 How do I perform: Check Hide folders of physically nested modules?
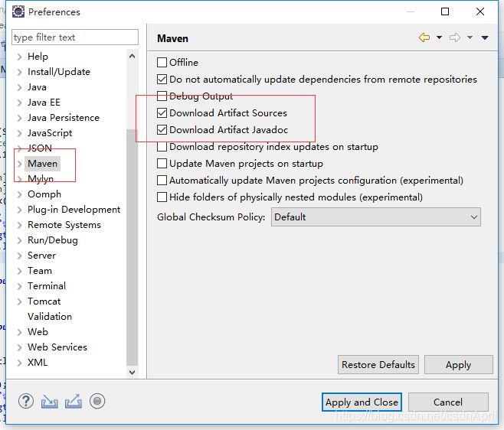coord(162,197)
